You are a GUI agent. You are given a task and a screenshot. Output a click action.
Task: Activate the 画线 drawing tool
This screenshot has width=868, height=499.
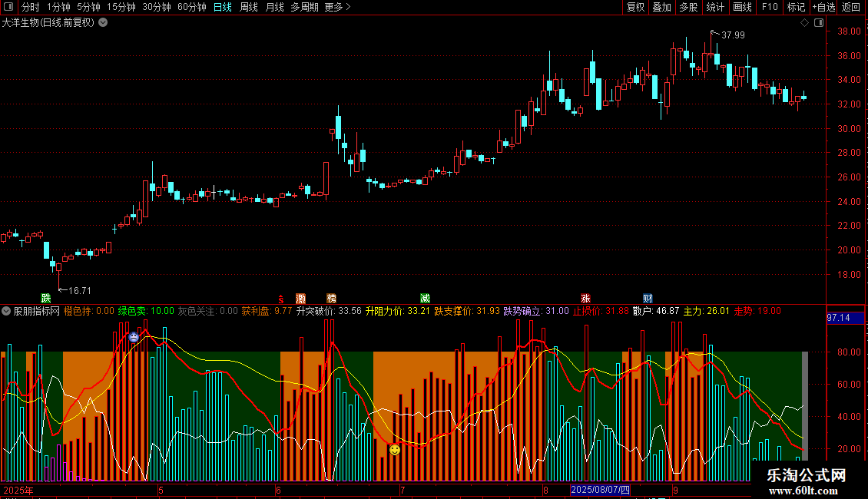point(742,7)
